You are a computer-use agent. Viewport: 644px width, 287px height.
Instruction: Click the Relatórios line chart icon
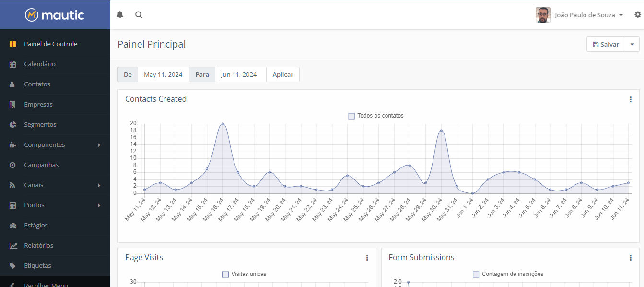pos(13,246)
